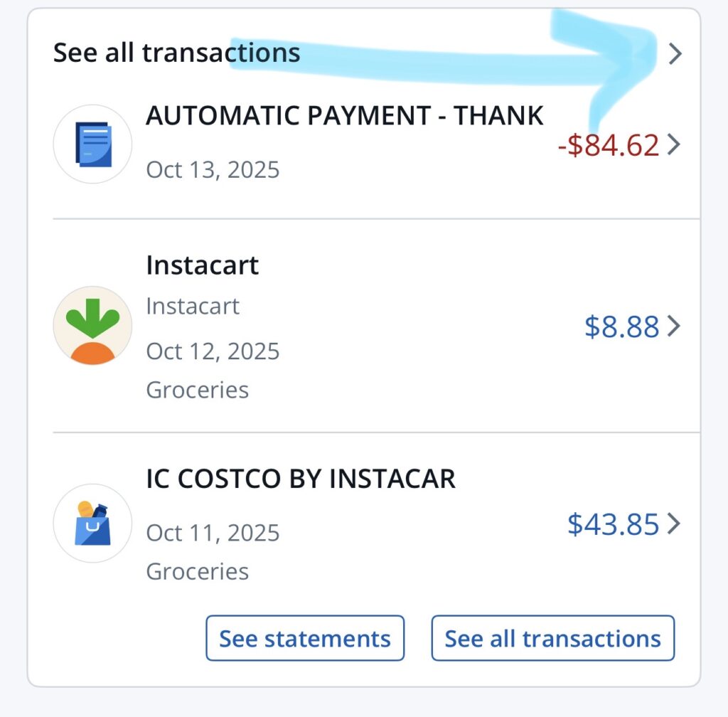Expand the chevron next to $8.88

tap(673, 326)
